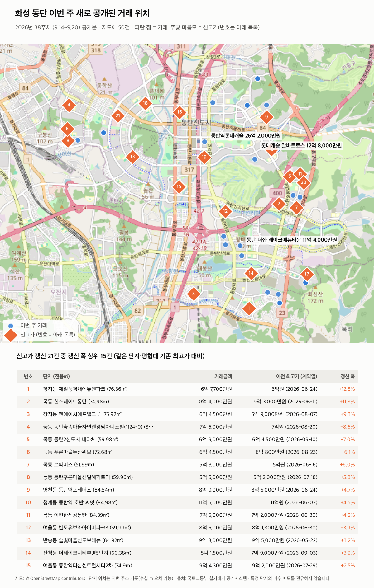This screenshot has width=374, height=588.
Task: Select row 청계동 동탄역 호반 써밋 (84.98㎡)
Action: click(x=187, y=502)
